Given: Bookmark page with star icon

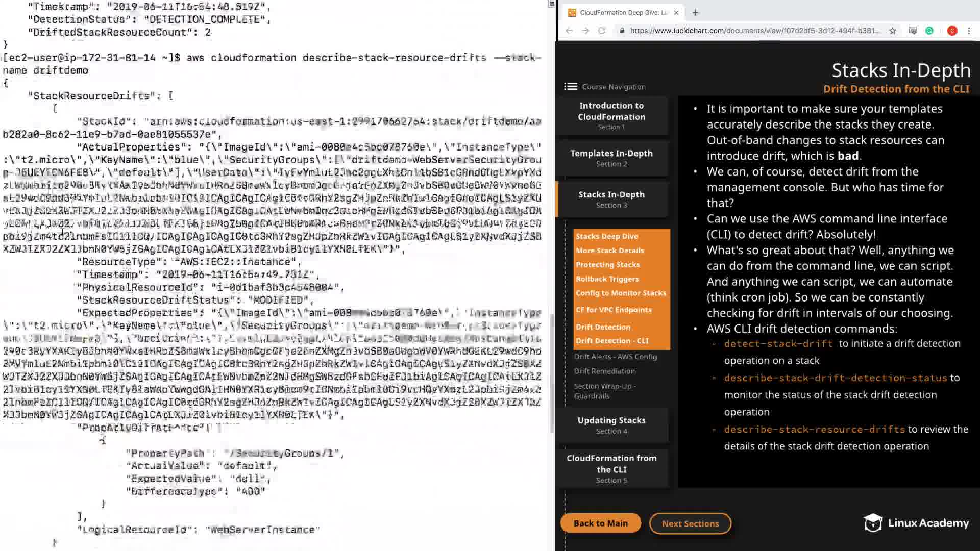Looking at the screenshot, I should coord(892,31).
